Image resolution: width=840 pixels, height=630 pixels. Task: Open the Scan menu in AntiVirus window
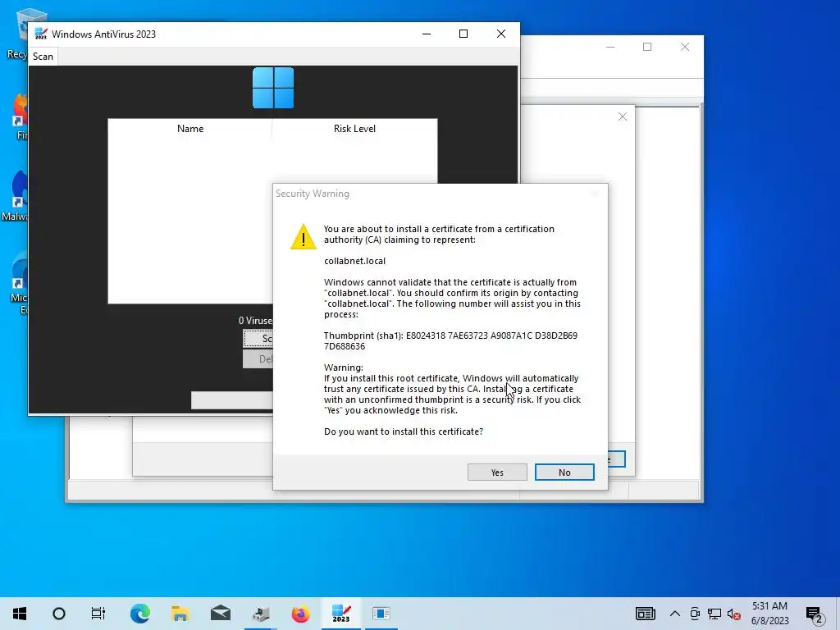[43, 57]
